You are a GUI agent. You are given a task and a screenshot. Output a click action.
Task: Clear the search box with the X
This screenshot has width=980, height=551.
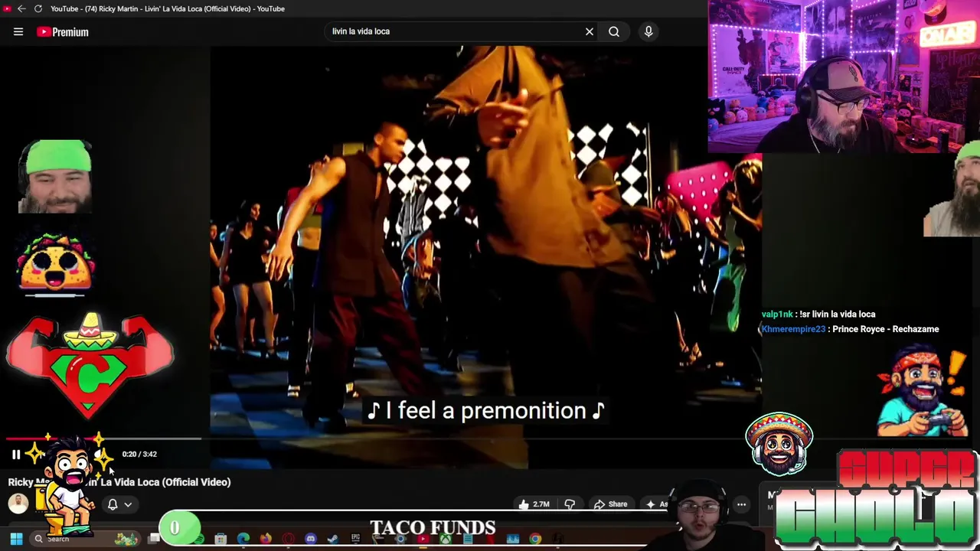(590, 31)
